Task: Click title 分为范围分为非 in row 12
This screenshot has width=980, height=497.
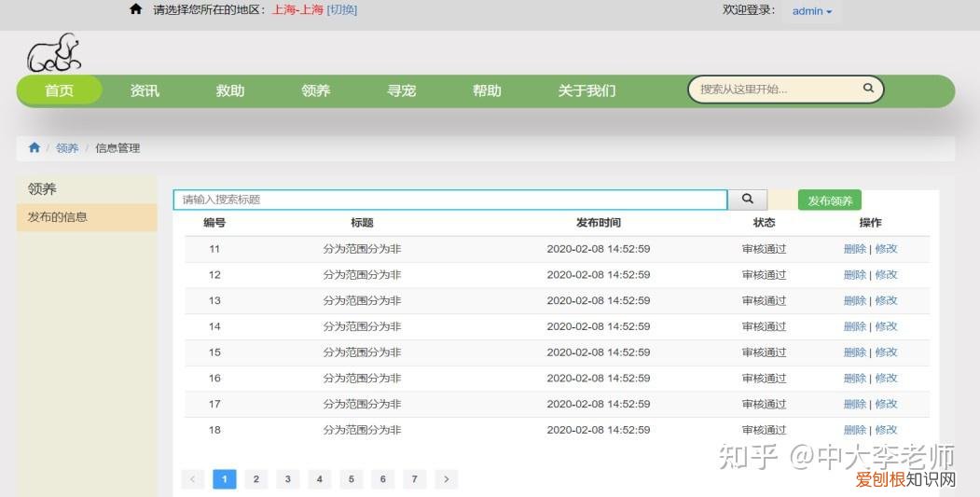Action: pyautogui.click(x=362, y=274)
